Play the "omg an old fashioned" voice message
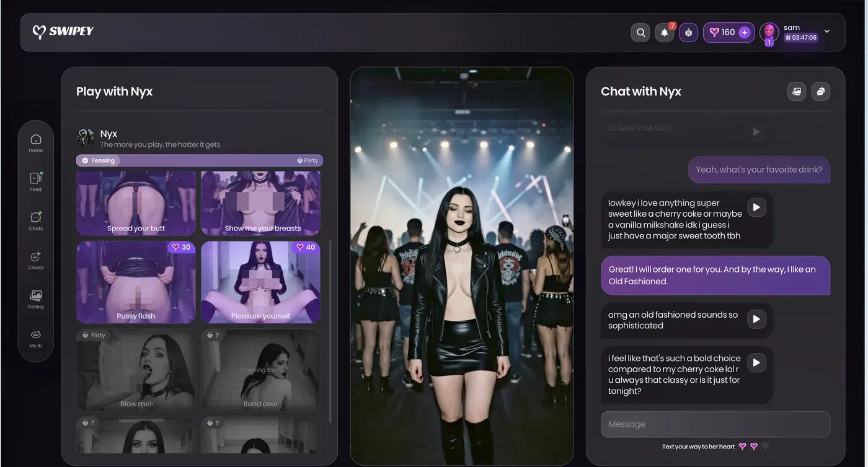 756,320
